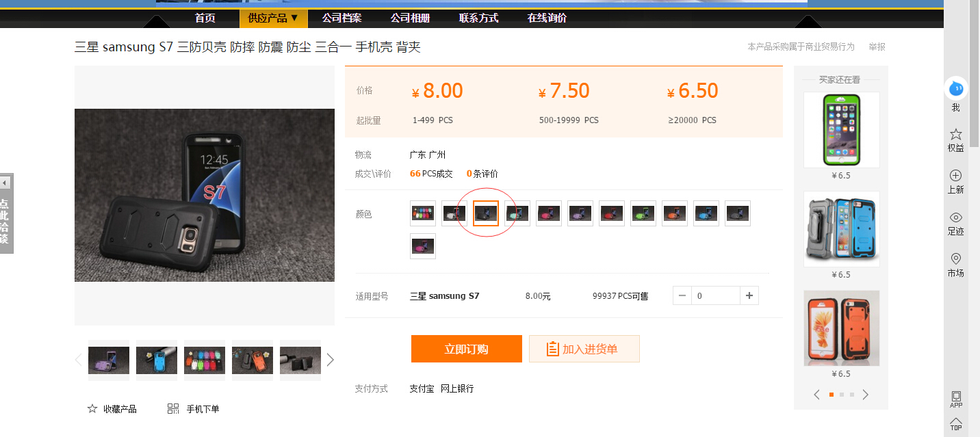980x437 pixels.
Task: Click the 举报 report link
Action: [x=877, y=47]
